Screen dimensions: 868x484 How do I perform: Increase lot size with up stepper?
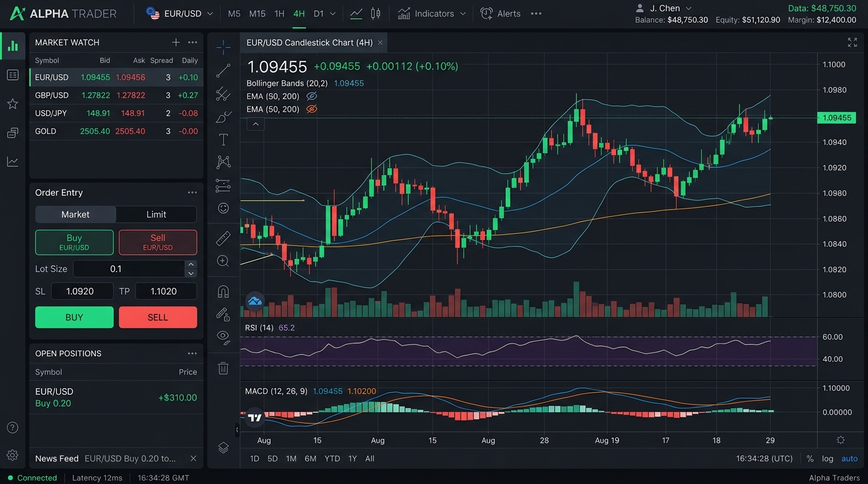click(191, 265)
